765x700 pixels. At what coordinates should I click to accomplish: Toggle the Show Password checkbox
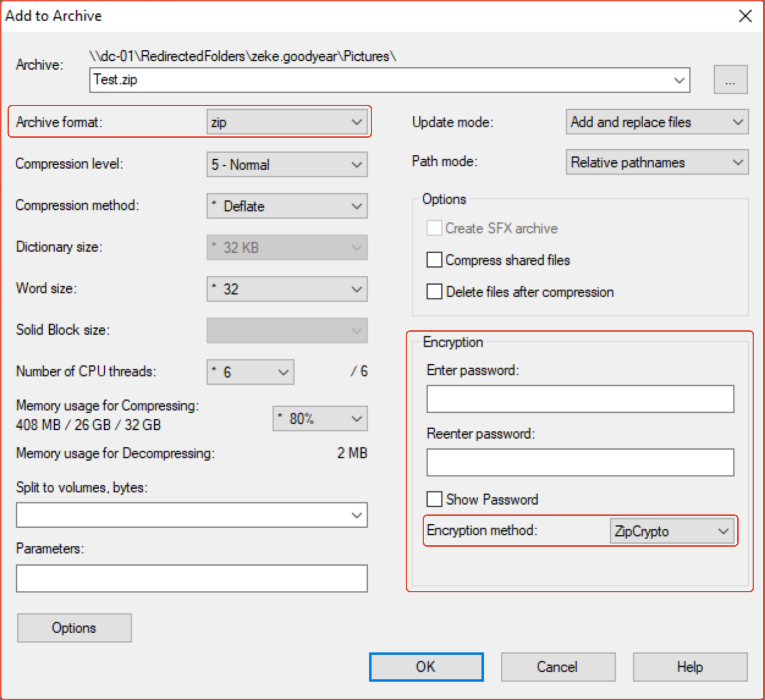(x=434, y=499)
